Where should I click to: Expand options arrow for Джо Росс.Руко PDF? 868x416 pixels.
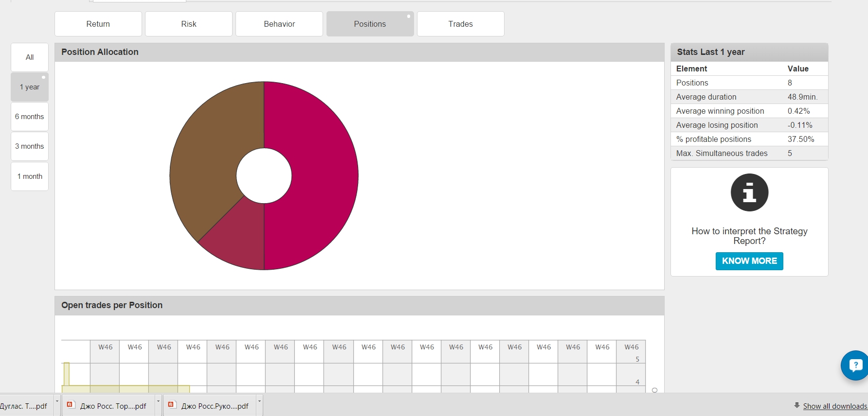(259, 401)
